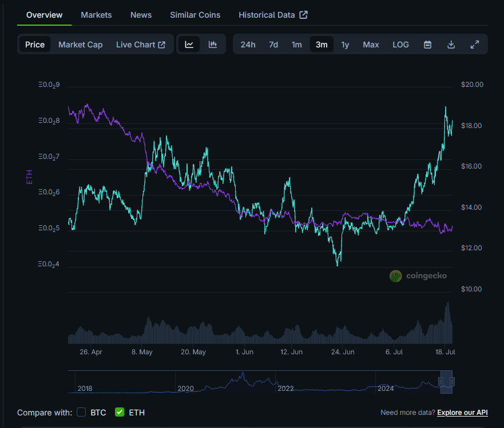This screenshot has width=504, height=428.
Task: Open Historical Data external link icon
Action: click(303, 15)
